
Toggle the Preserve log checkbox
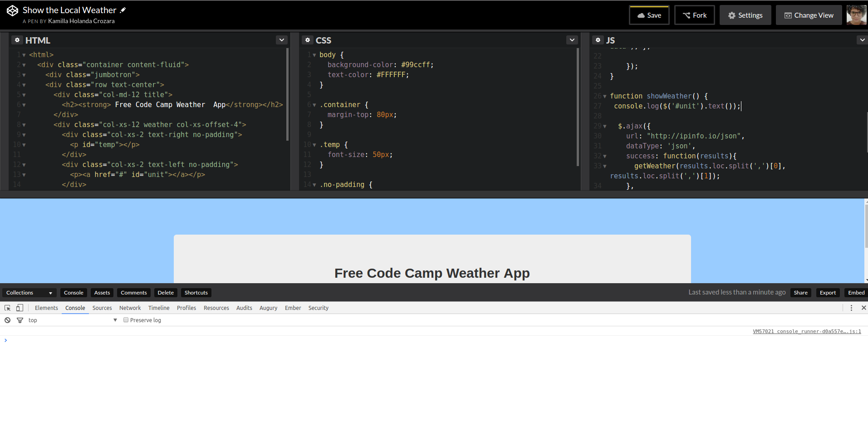[126, 320]
